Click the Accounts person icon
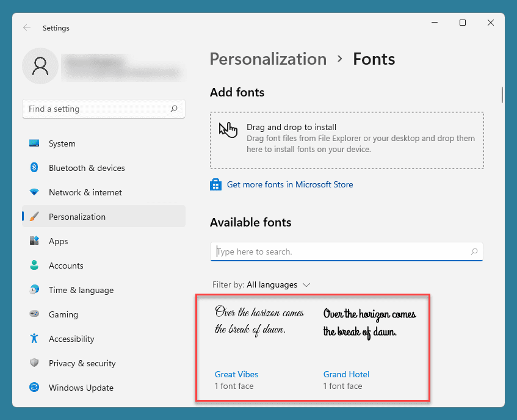Viewport: 517px width, 420px height. tap(34, 265)
